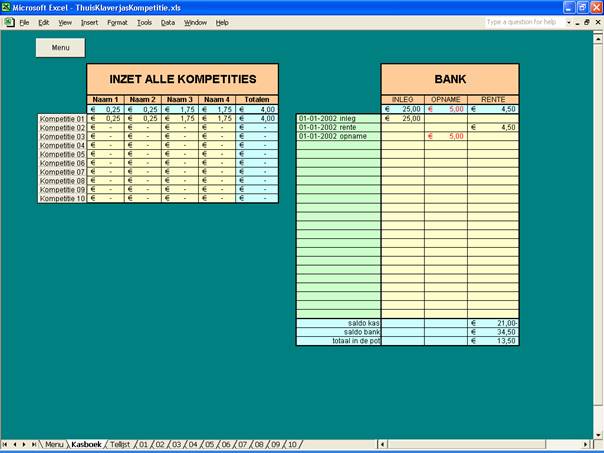Open the Format menu
Screen dimensions: 604x453
117,23
